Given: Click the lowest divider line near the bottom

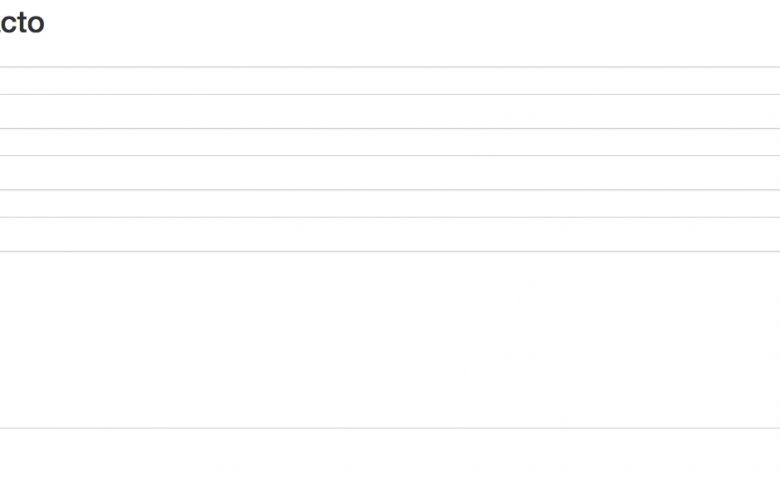Looking at the screenshot, I should click(x=390, y=428).
